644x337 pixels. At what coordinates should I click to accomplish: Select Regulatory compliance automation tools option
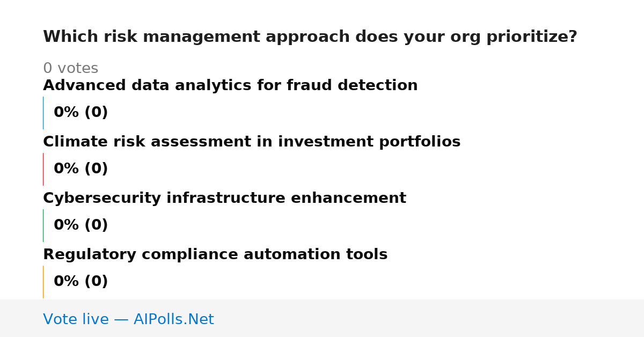click(x=215, y=254)
